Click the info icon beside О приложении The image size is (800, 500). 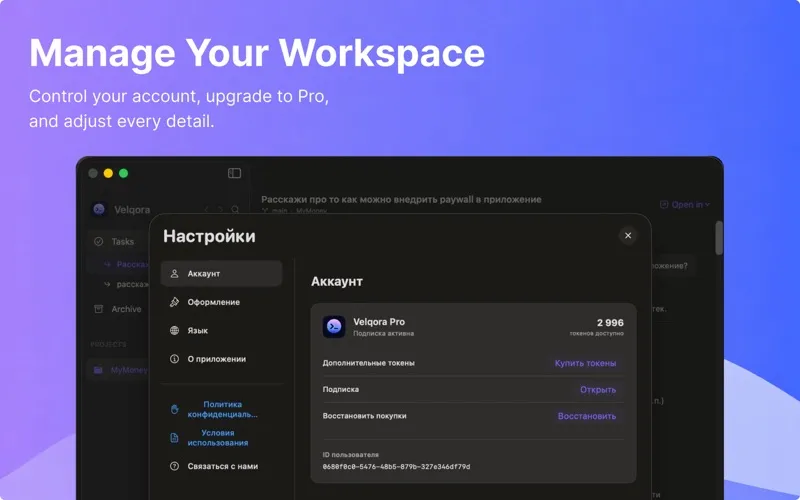174,359
